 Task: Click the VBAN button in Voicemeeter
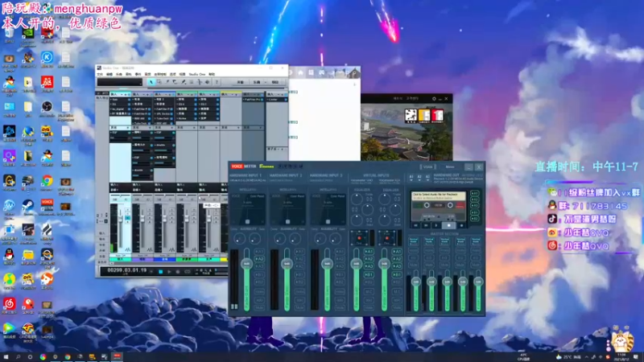428,167
